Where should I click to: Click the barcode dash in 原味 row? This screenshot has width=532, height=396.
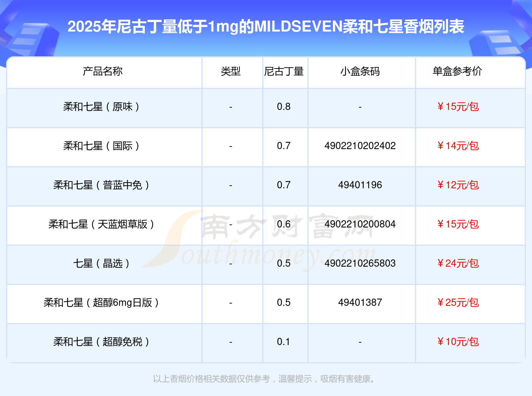pyautogui.click(x=360, y=107)
